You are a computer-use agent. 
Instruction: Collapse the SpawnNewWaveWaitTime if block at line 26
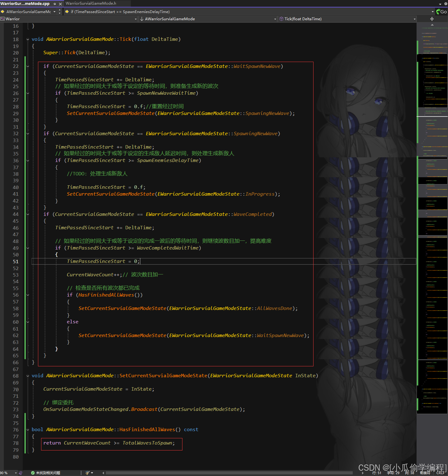tap(28, 93)
